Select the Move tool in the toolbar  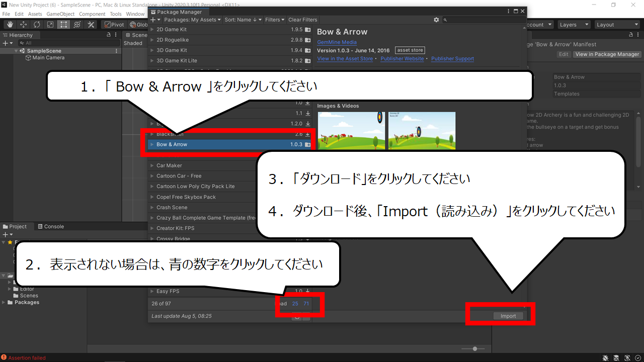24,24
